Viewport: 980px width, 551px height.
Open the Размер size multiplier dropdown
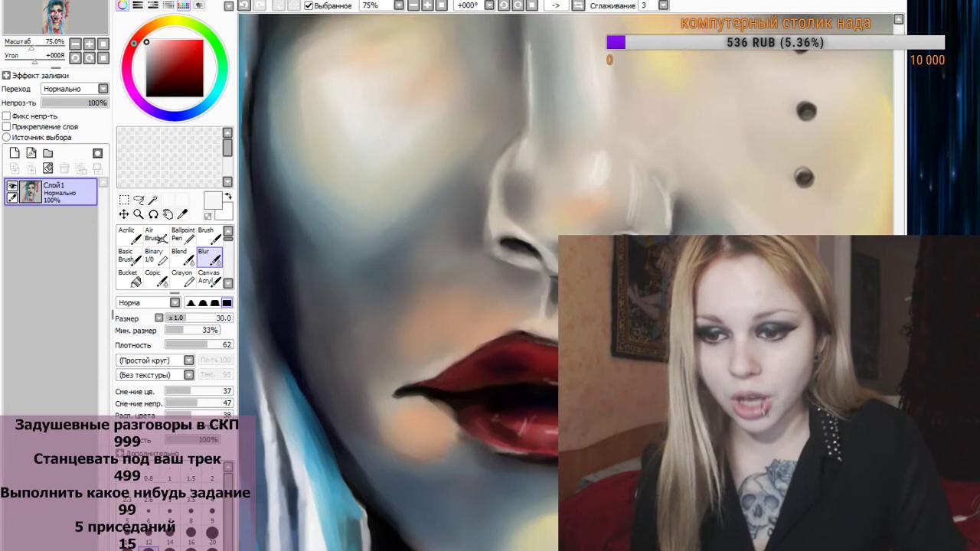159,318
